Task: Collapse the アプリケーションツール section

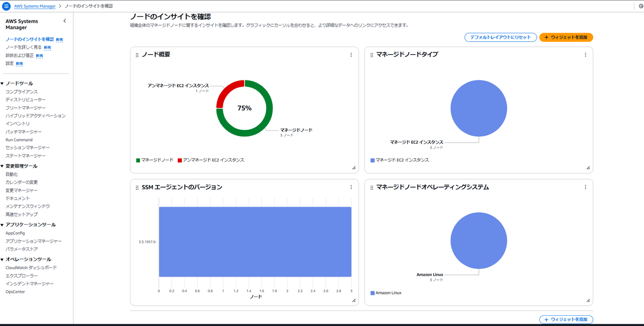Action: [3, 225]
